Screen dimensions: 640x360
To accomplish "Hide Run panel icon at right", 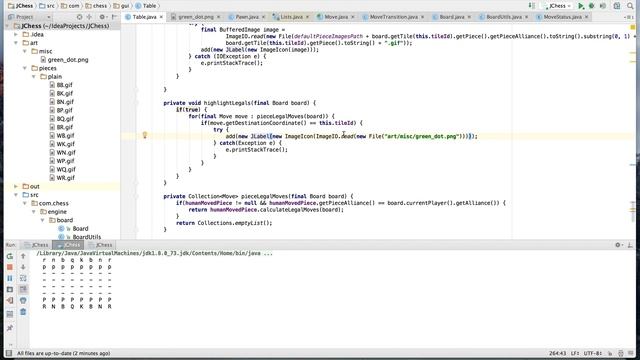I will [x=630, y=245].
